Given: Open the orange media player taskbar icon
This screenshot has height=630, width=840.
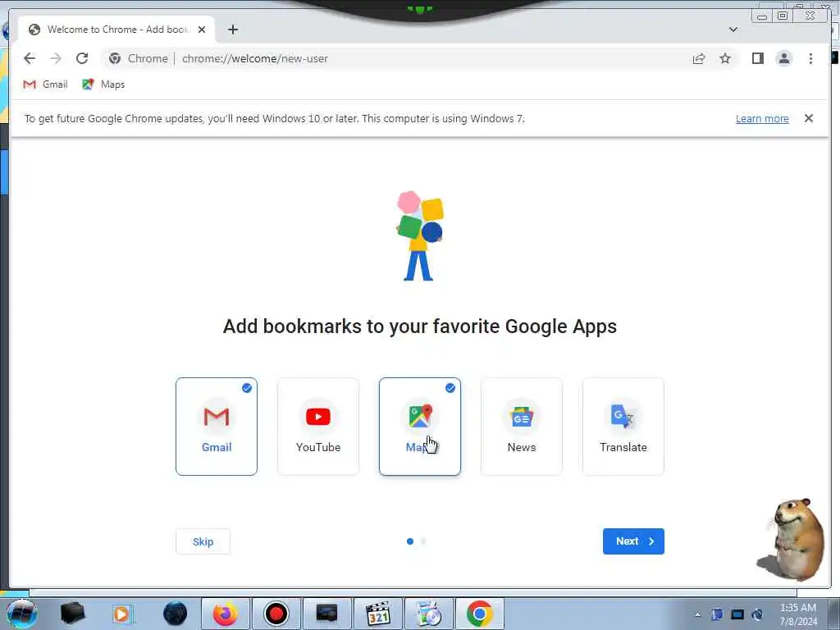Looking at the screenshot, I should [x=122, y=614].
